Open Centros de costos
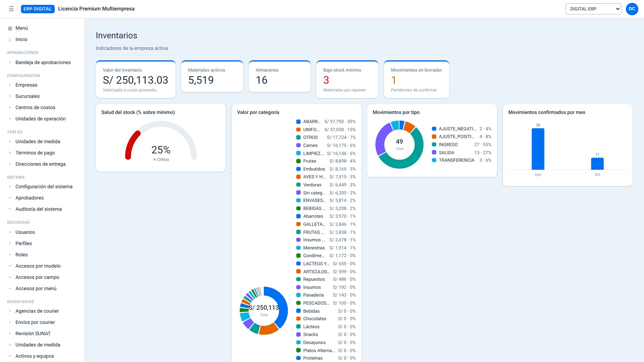 coord(35,108)
